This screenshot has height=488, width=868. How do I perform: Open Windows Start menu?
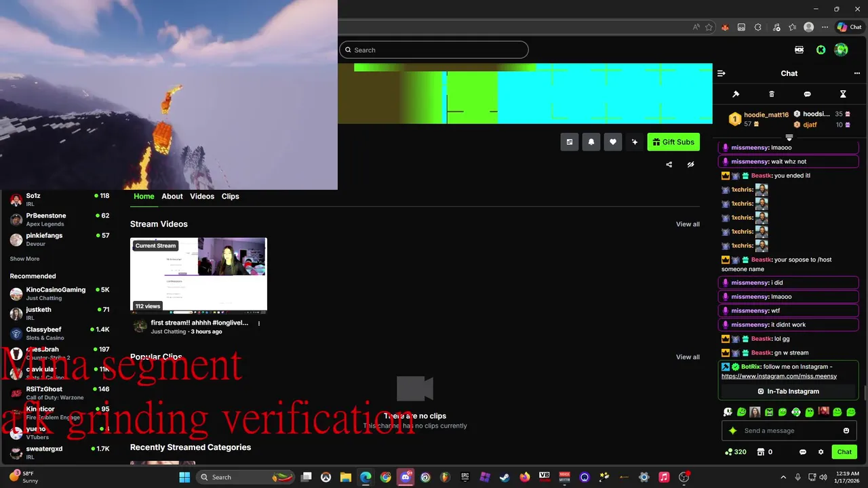pos(184,477)
